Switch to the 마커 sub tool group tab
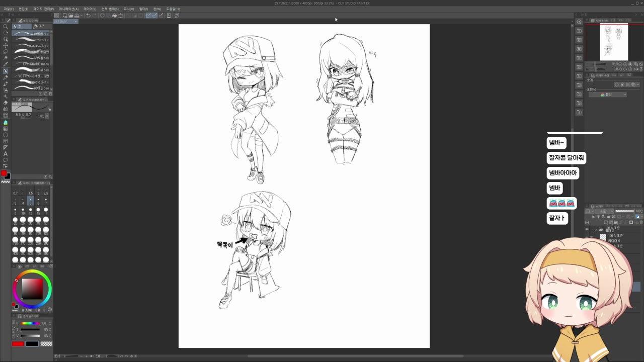644x362 pixels. coord(42,26)
